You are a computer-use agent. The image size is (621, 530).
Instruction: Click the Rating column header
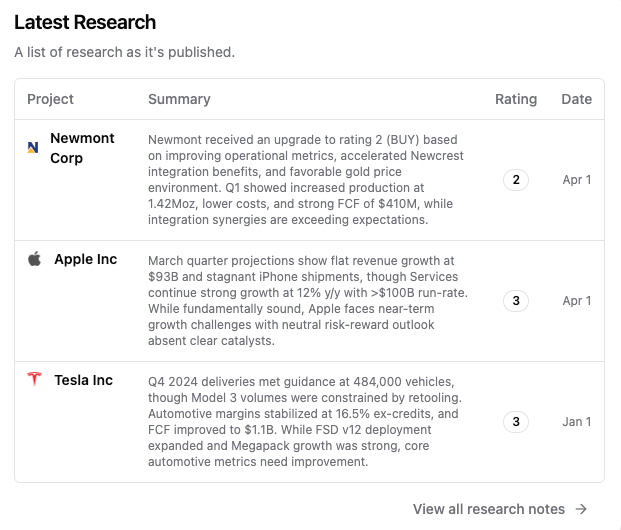pyautogui.click(x=516, y=99)
